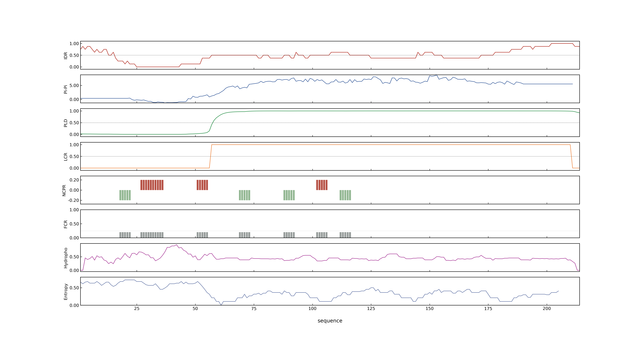The width and height of the screenshot is (644, 343).
Task: Click the 0.00 tick of the IDR panel
Action: pos(74,67)
